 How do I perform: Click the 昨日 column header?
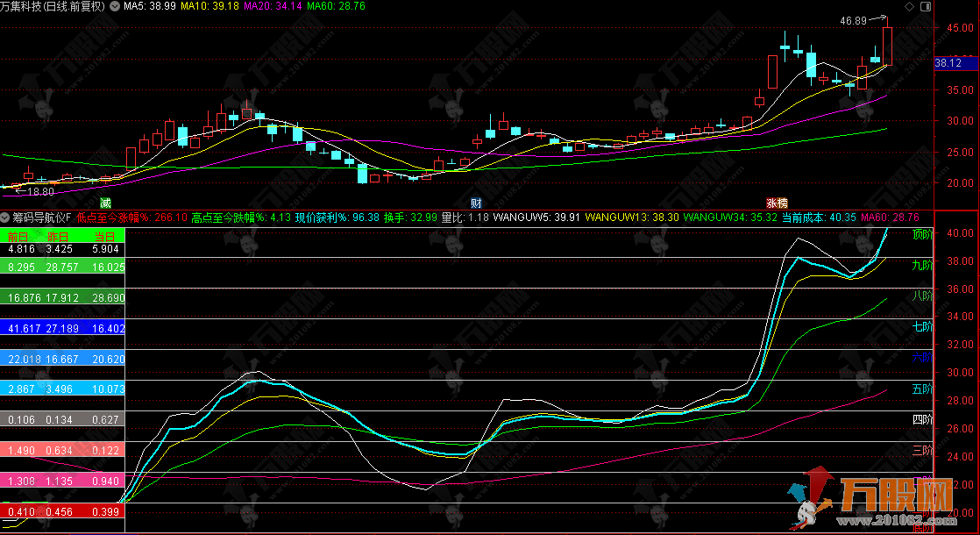pyautogui.click(x=60, y=236)
